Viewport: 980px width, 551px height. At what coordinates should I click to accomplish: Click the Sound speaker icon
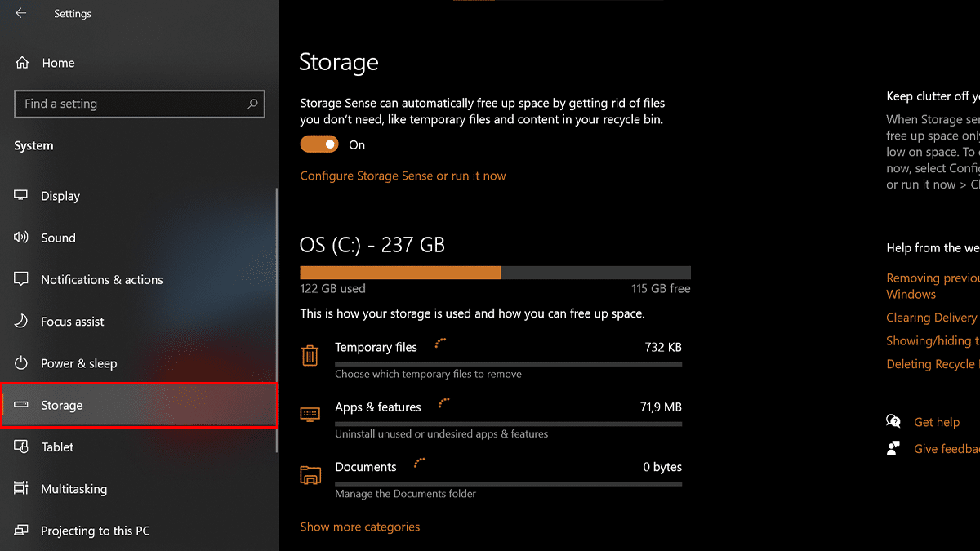pyautogui.click(x=21, y=238)
